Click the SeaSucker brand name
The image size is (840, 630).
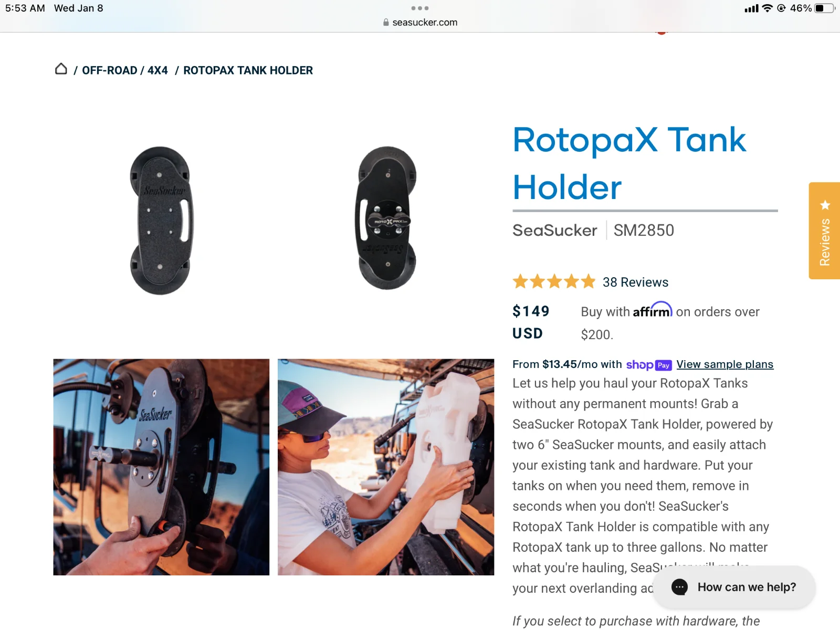(x=554, y=230)
